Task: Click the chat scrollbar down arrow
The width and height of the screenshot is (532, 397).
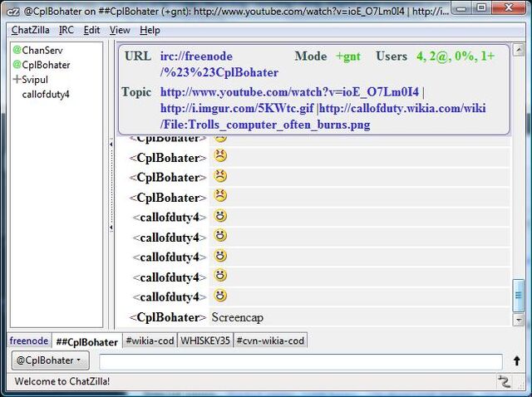Action: pos(519,320)
